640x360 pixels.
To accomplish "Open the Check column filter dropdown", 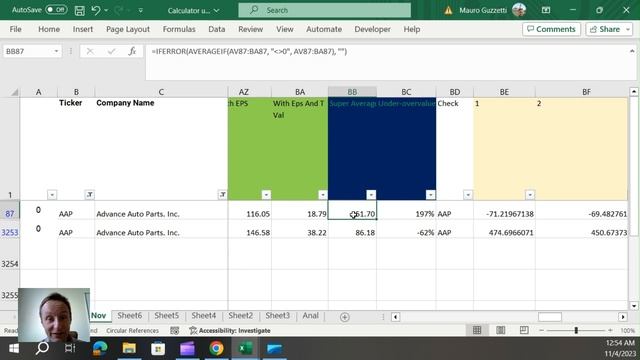I will [468, 195].
